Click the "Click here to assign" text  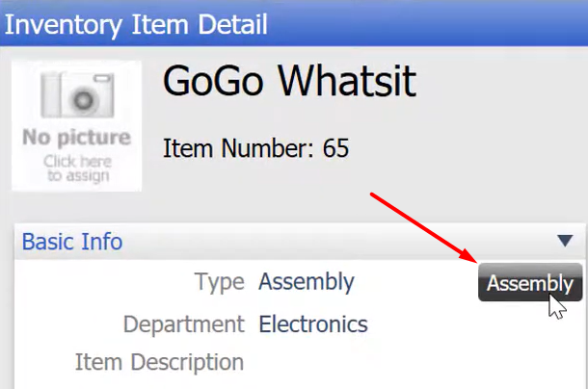78,169
